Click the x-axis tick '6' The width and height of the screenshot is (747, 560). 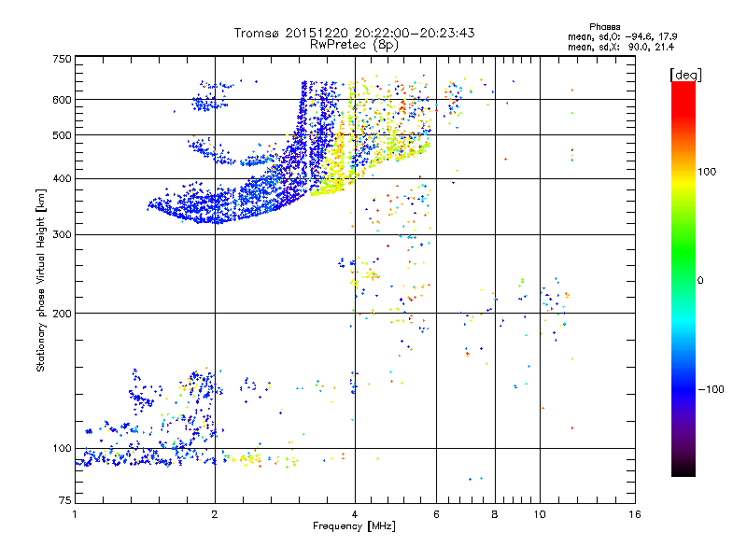click(436, 514)
